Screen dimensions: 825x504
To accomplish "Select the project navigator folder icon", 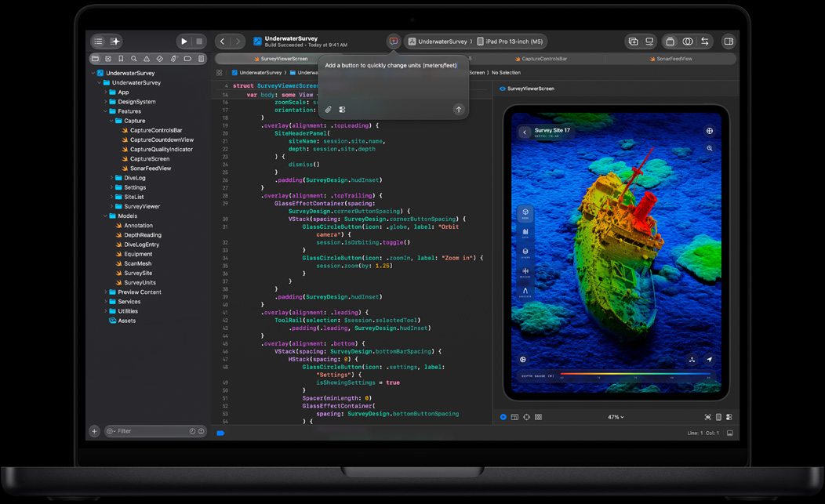I will click(95, 59).
